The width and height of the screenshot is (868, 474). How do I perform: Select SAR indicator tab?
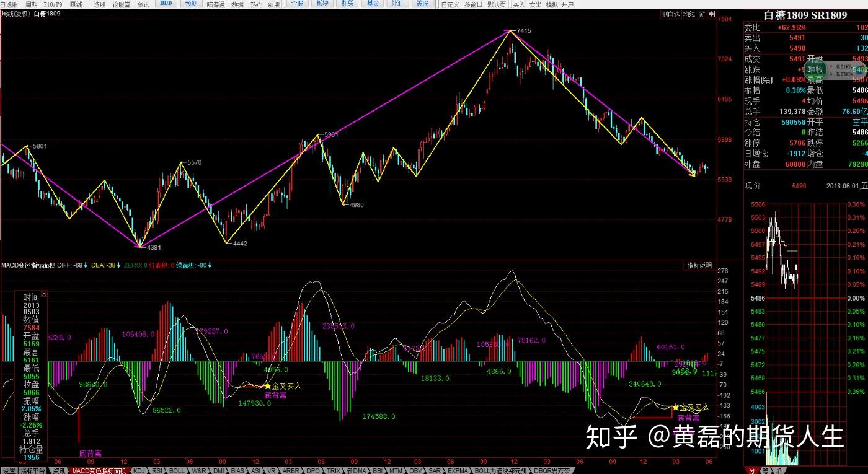tap(435, 470)
